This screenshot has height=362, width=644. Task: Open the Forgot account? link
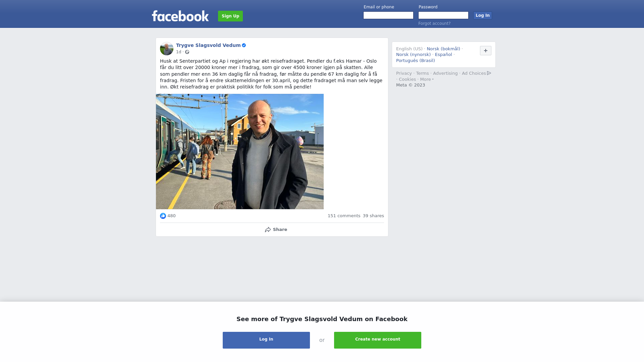[434, 23]
